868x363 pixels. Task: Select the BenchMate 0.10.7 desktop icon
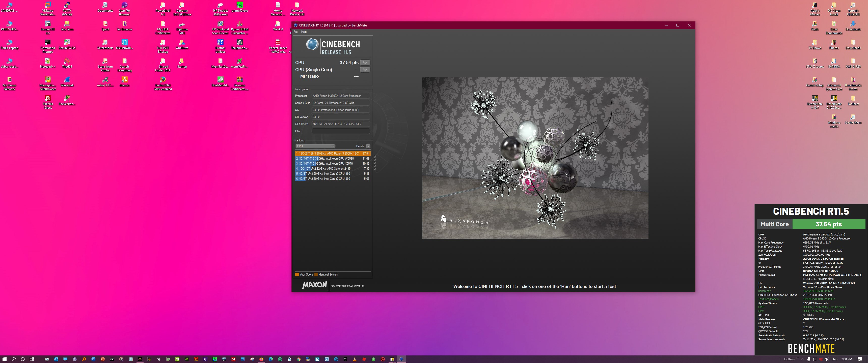coord(815,102)
